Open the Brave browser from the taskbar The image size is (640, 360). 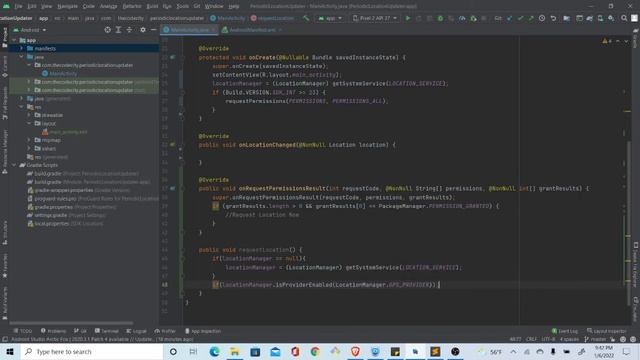355,351
